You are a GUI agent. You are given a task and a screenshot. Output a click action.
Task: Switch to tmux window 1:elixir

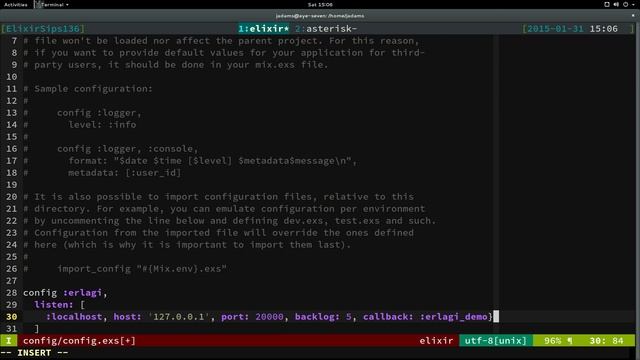264,29
